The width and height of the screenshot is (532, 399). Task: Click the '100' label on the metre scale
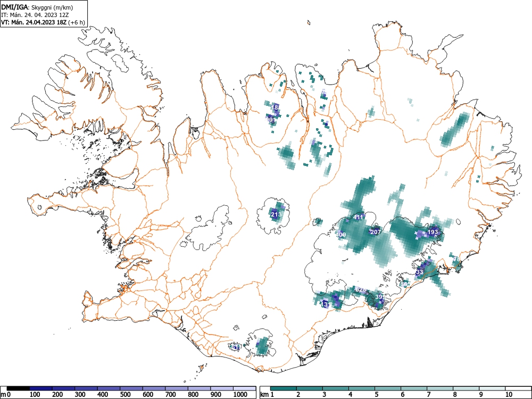[35, 395]
